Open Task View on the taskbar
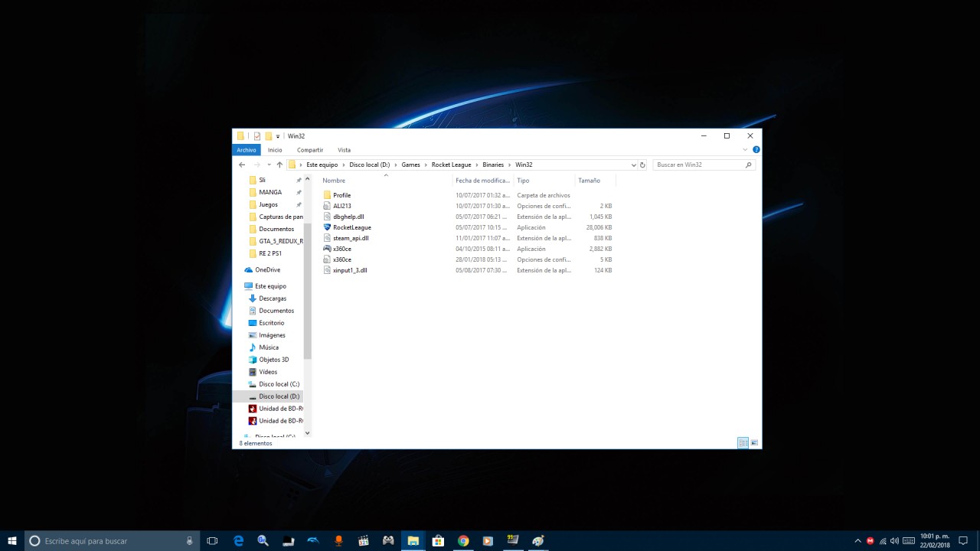 [212, 541]
